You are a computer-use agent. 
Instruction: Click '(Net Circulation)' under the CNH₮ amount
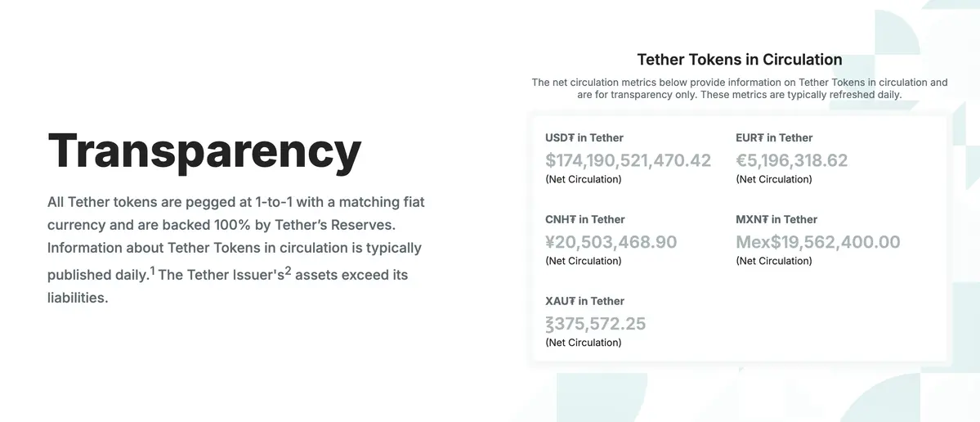[x=583, y=261]
